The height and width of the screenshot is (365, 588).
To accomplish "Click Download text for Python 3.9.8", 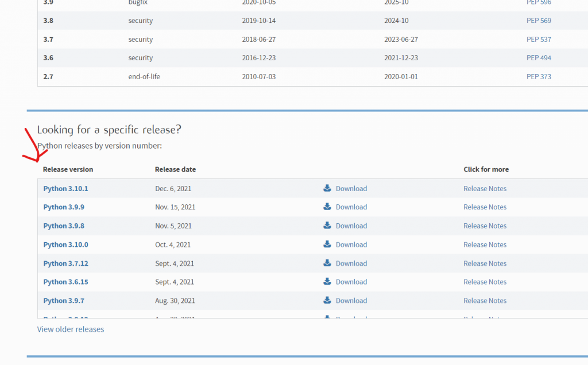I will click(351, 226).
